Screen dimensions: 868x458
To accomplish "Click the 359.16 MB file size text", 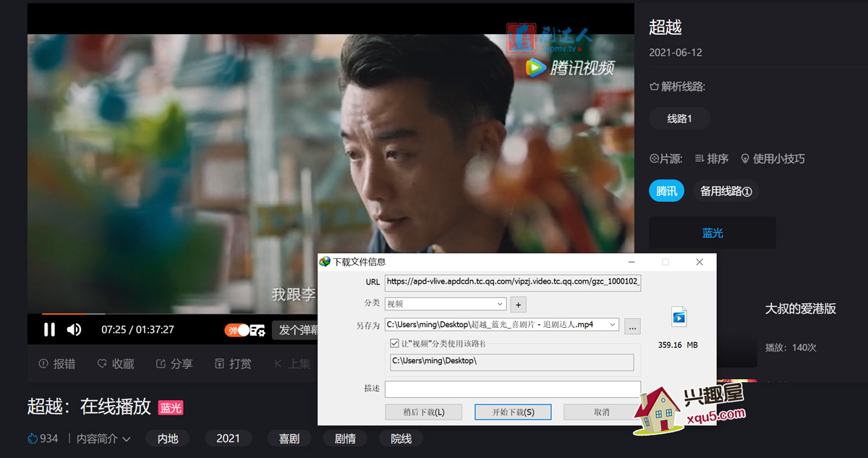I will pos(678,345).
